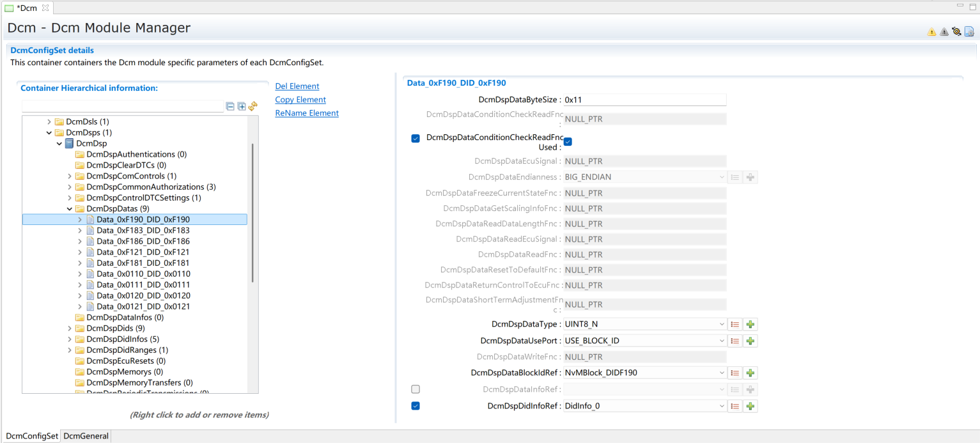
Task: Uncheck the checkbox left of DcmDspDidInfoRef
Action: pos(416,406)
